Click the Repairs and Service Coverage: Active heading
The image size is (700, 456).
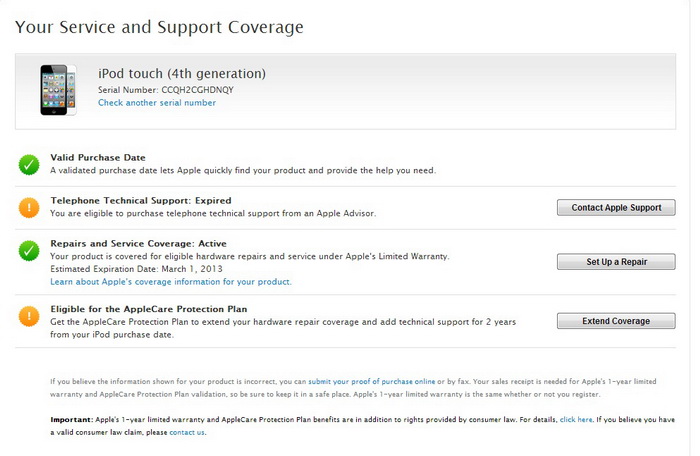click(138, 244)
